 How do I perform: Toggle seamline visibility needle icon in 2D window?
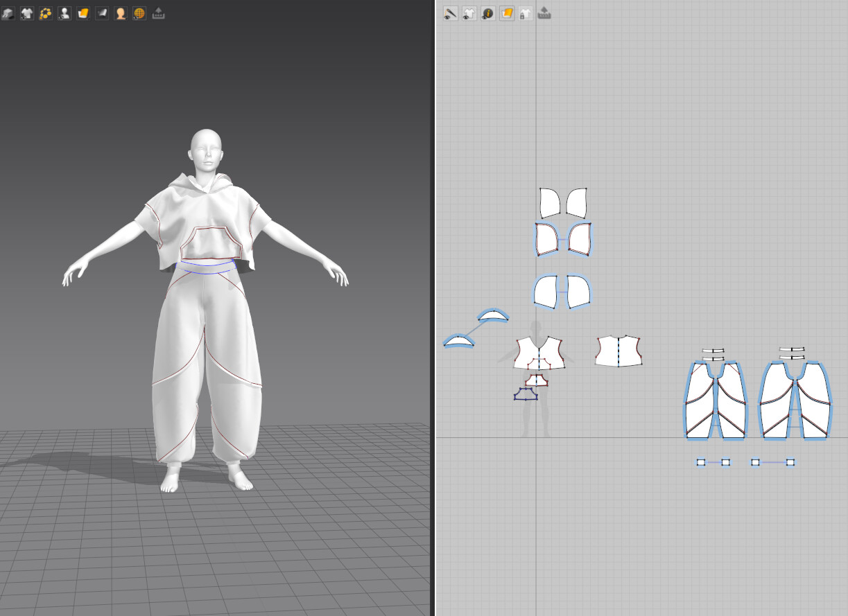click(x=451, y=13)
